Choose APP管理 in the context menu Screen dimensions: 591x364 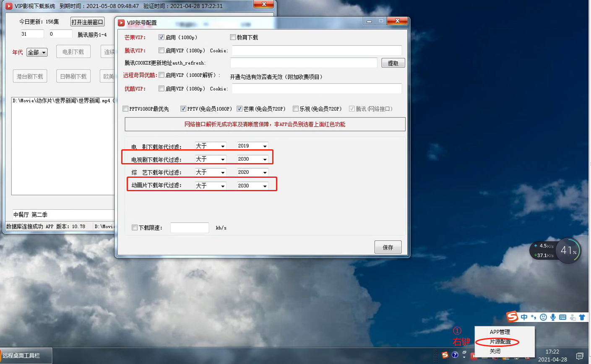click(x=500, y=332)
